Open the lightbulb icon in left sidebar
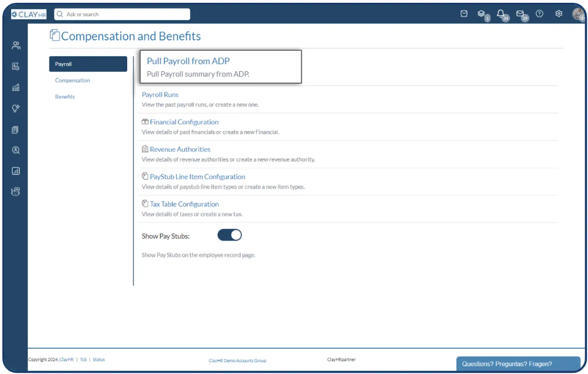The width and height of the screenshot is (588, 374). point(16,108)
